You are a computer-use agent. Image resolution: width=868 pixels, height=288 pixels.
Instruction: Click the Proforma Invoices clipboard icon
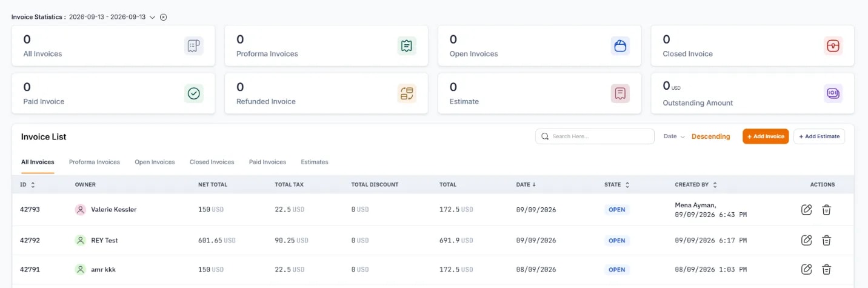(x=407, y=45)
